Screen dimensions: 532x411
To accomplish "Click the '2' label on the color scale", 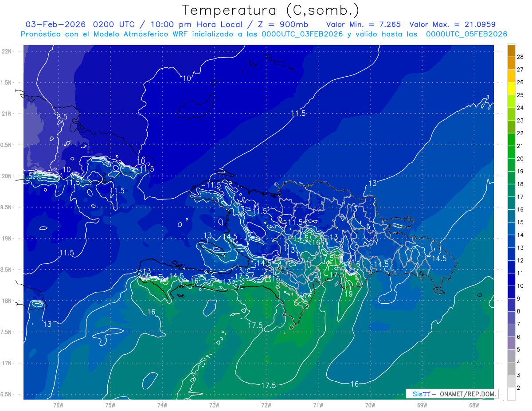I will 519,388.
